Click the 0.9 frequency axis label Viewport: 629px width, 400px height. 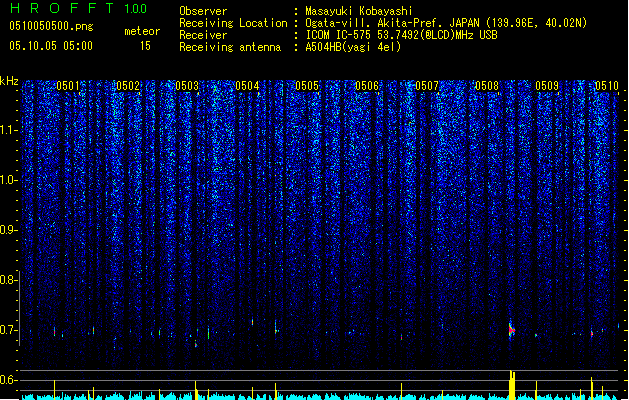pyautogui.click(x=8, y=230)
